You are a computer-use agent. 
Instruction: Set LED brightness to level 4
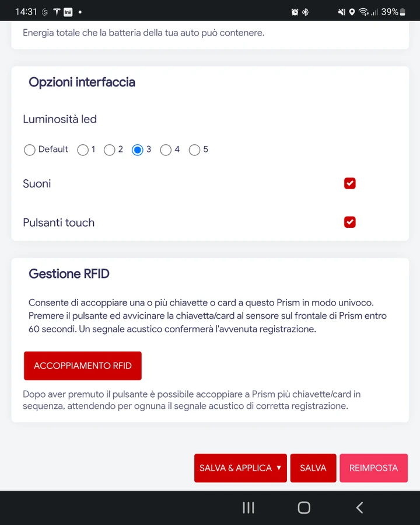pos(166,149)
